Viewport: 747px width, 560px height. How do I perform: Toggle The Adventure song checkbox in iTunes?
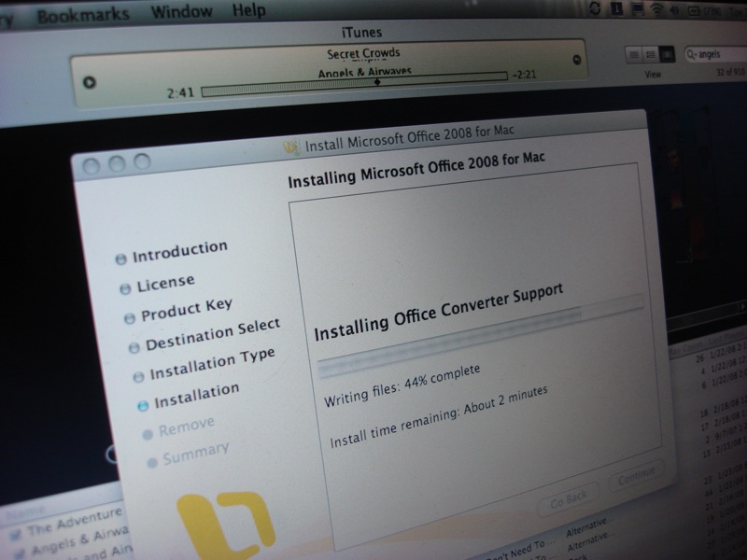pos(17,535)
